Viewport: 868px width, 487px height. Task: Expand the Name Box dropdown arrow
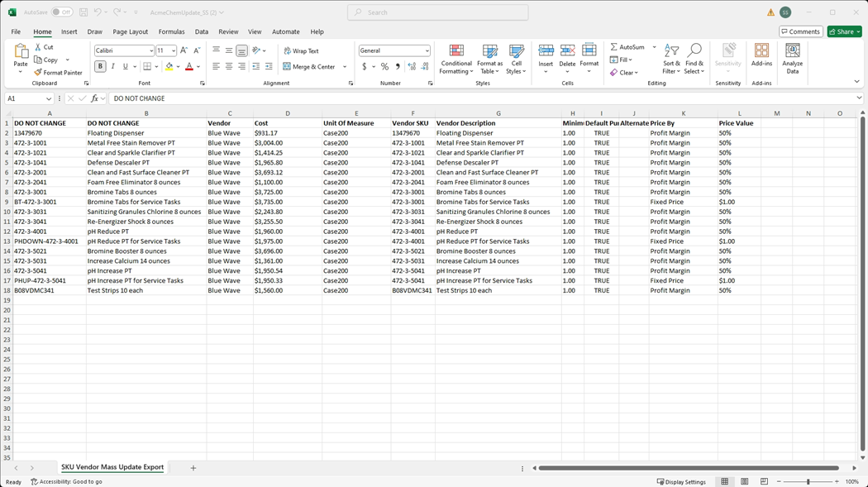49,98
